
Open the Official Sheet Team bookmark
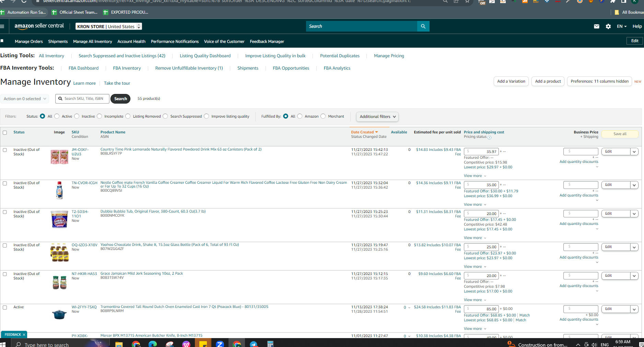coord(74,12)
